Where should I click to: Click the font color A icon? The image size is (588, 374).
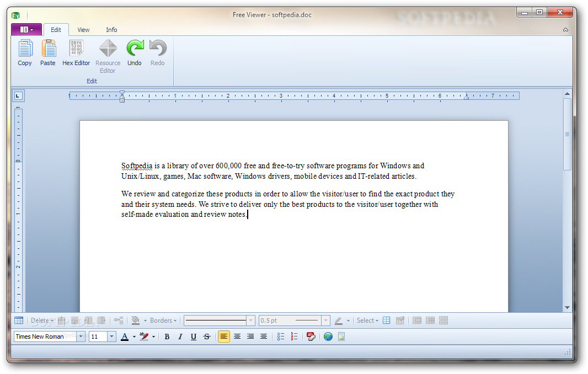[125, 336]
